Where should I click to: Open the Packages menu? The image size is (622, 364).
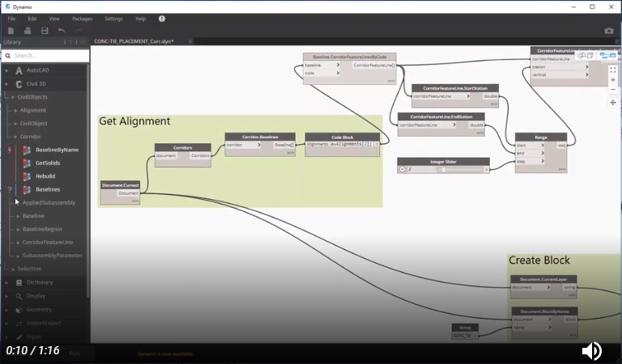click(82, 19)
